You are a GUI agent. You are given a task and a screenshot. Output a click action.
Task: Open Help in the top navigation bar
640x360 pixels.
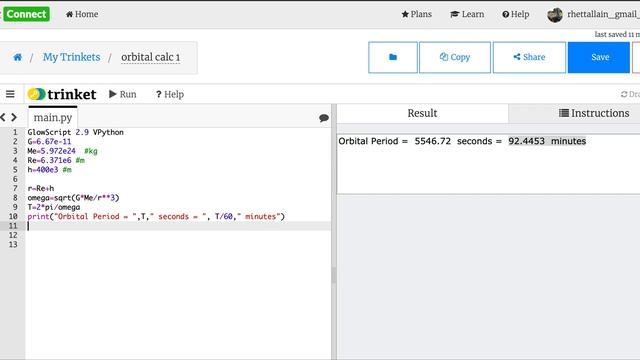pyautogui.click(x=516, y=14)
